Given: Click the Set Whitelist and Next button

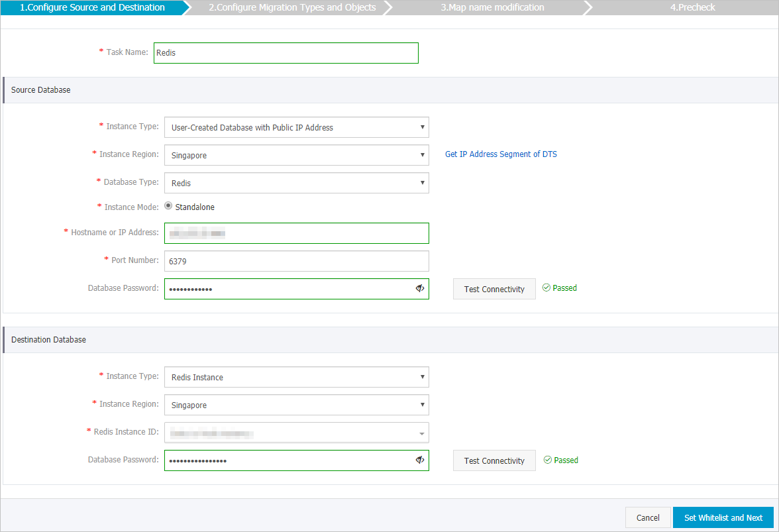Looking at the screenshot, I should point(723,517).
